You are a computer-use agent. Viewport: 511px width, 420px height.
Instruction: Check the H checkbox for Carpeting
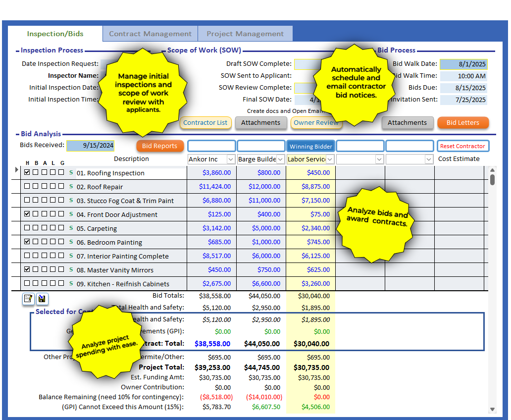point(27,228)
